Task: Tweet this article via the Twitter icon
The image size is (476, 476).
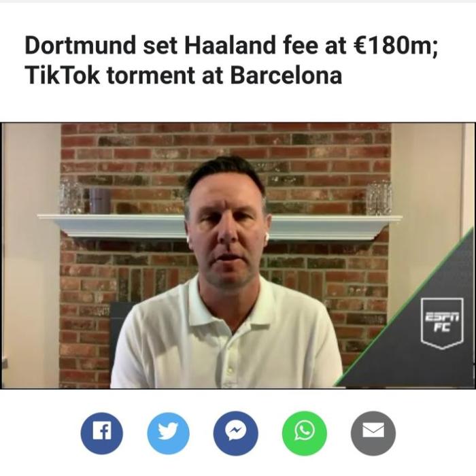Action: pyautogui.click(x=168, y=433)
